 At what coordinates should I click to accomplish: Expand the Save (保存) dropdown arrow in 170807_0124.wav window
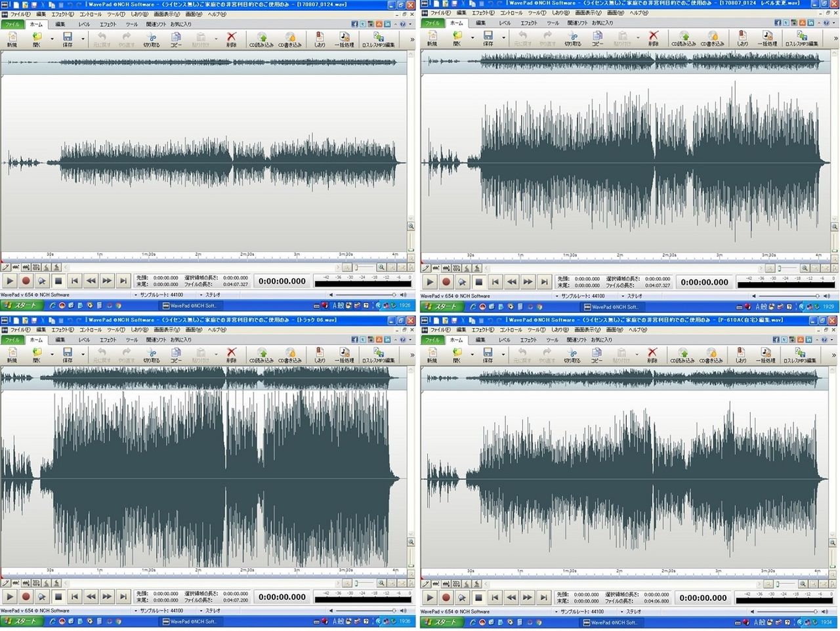click(83, 39)
